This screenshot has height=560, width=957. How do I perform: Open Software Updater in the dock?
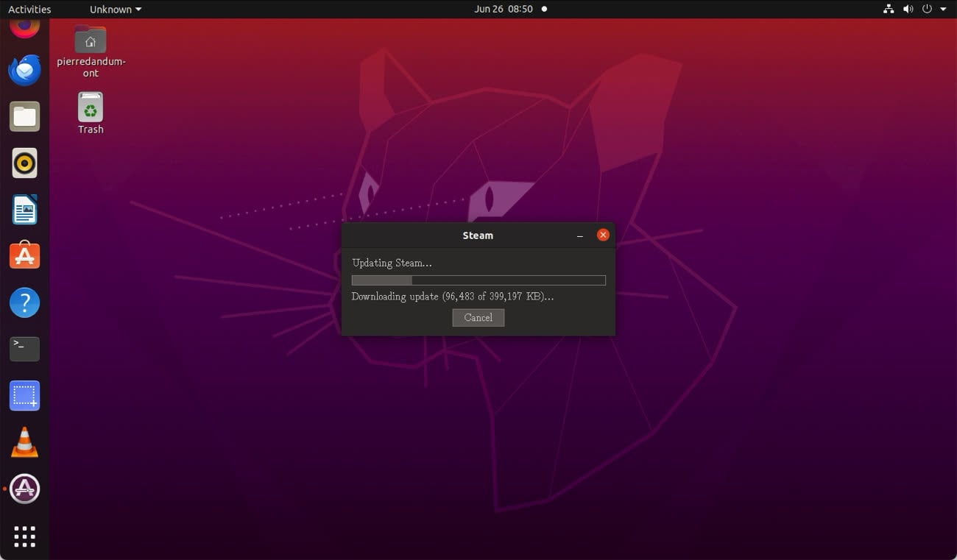coord(24,489)
